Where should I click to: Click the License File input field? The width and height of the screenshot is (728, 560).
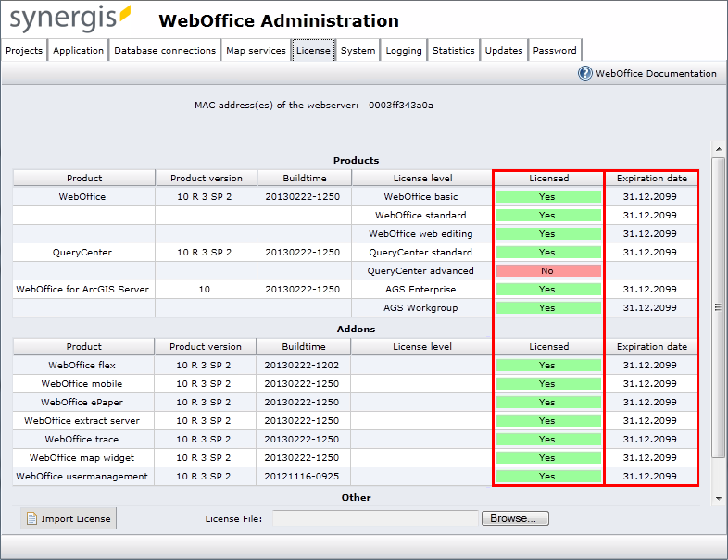[x=375, y=518]
